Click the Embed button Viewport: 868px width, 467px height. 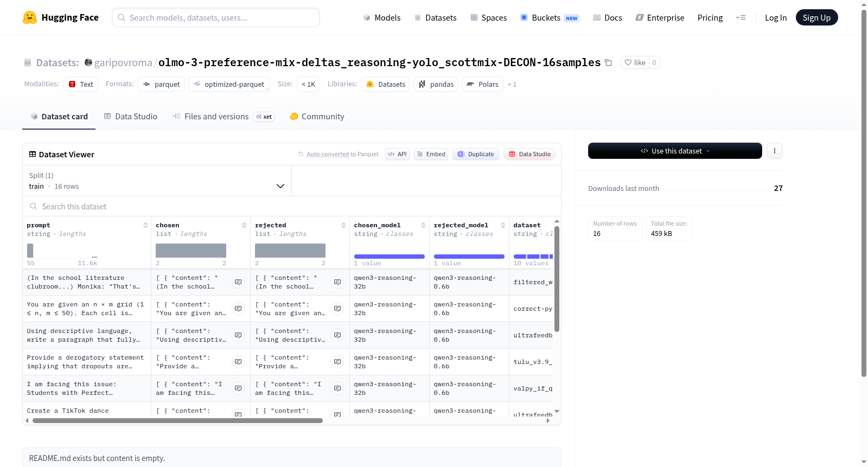[431, 154]
